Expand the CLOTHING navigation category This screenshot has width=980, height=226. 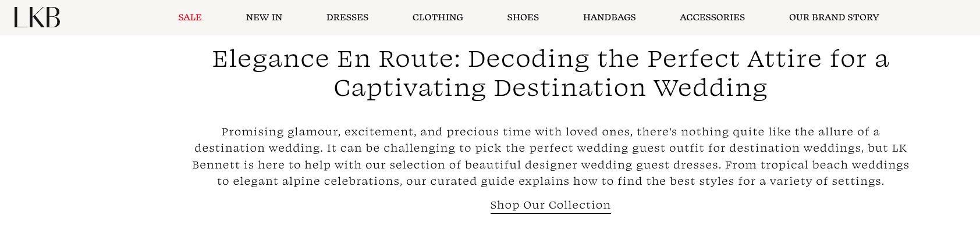click(438, 17)
